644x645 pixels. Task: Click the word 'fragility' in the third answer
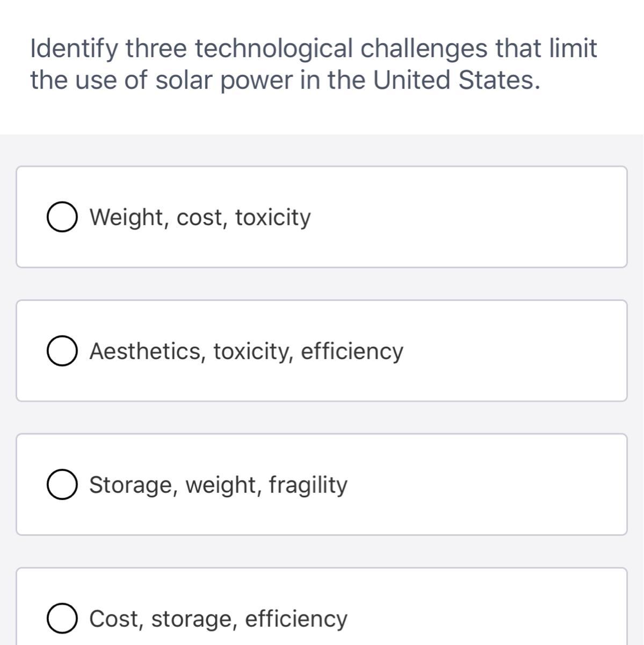[x=308, y=485]
